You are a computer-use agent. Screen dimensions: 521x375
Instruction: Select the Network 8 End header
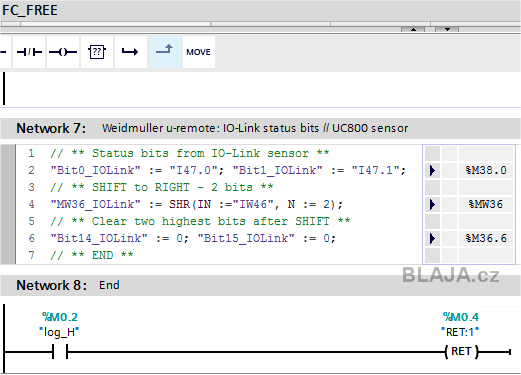point(260,285)
